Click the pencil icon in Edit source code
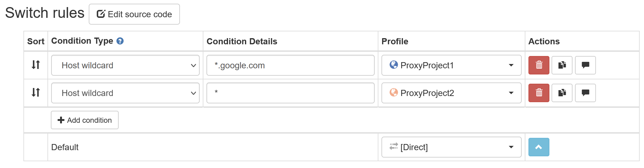The height and width of the screenshot is (168, 644). coord(101,14)
